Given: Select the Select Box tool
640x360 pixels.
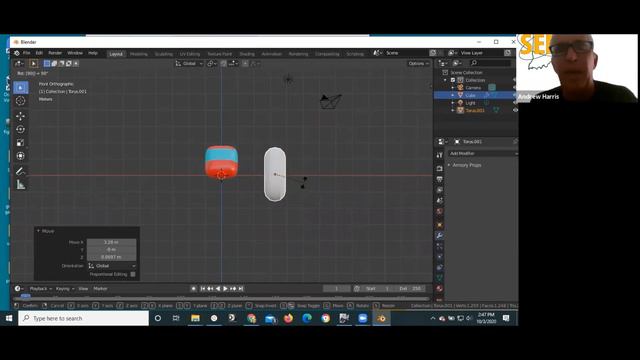Looking at the screenshot, I should [x=20, y=87].
